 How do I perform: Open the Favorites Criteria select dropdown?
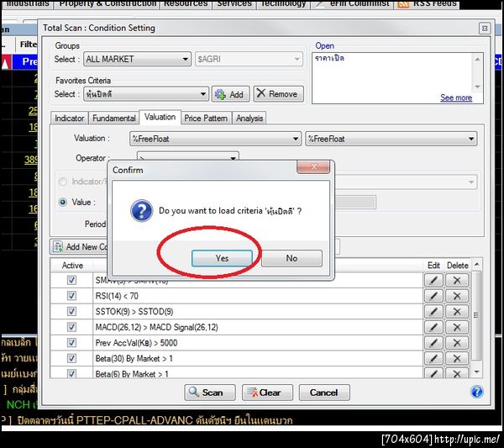coord(146,94)
